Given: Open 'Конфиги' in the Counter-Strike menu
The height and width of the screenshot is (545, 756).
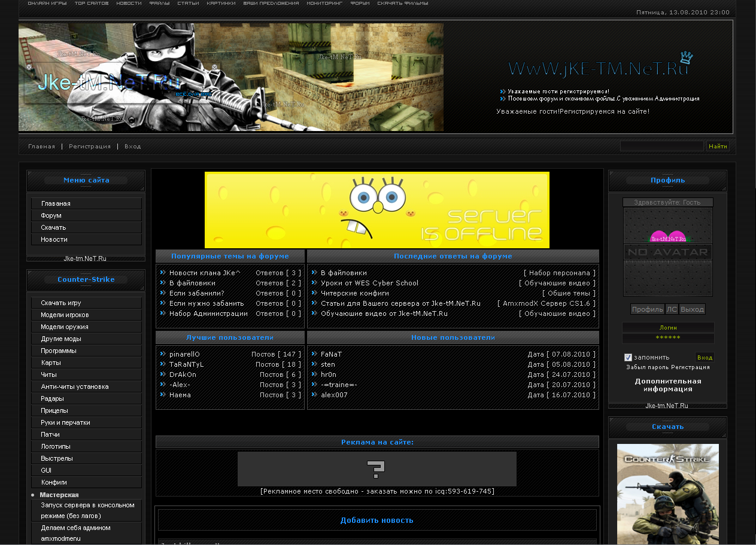Looking at the screenshot, I should pyautogui.click(x=86, y=482).
